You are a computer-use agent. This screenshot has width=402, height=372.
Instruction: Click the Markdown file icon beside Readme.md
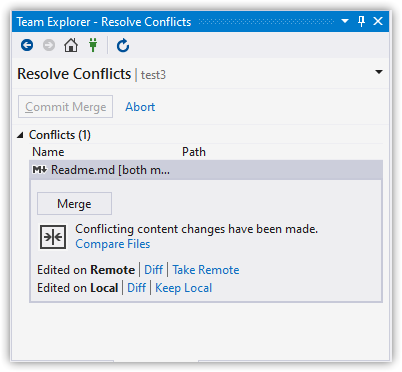(x=40, y=170)
